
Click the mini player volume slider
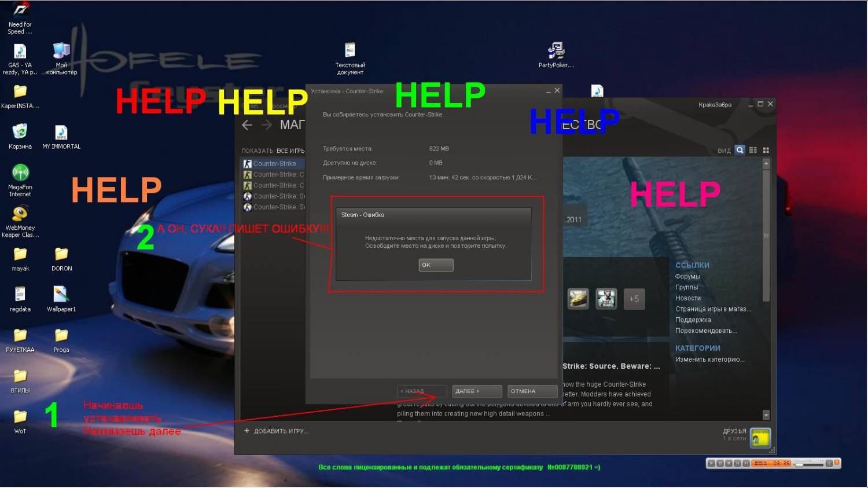tap(808, 465)
